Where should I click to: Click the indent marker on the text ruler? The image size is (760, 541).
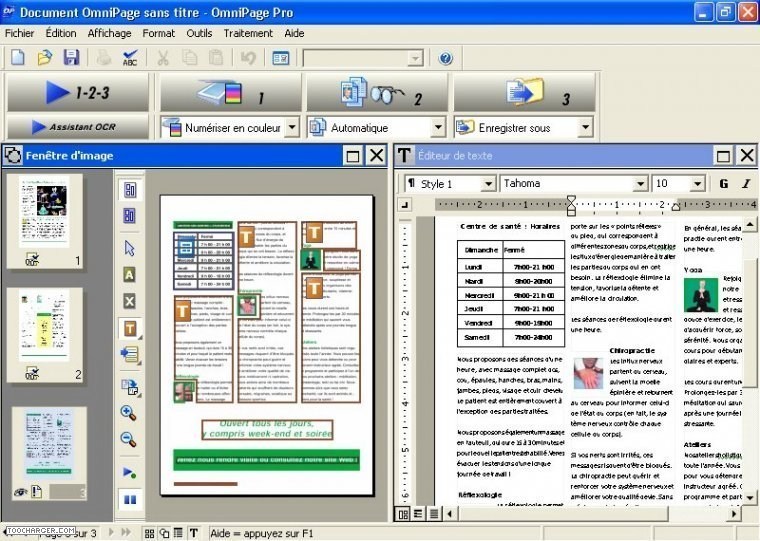(571, 205)
